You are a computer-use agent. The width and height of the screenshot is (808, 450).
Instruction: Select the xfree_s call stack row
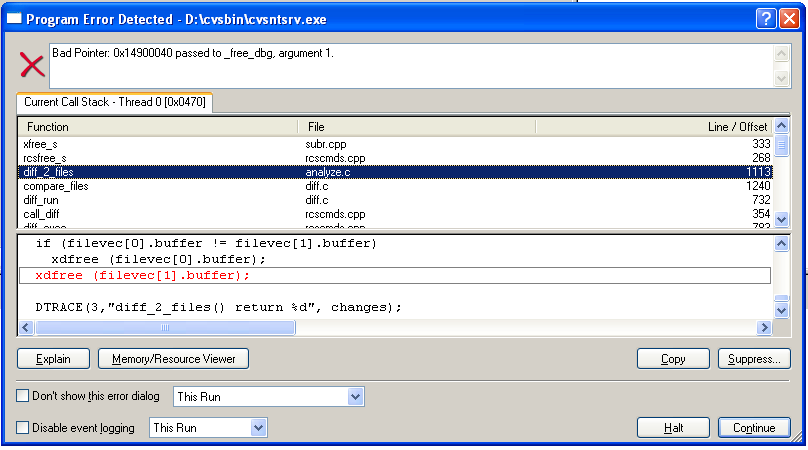coord(396,144)
